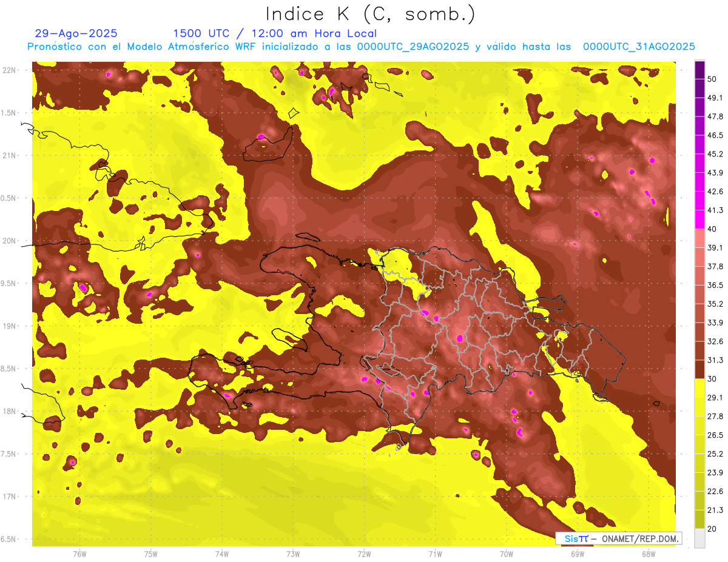Click the "43.9" value on color scale
Viewport: 728px width, 562px height.
point(714,173)
